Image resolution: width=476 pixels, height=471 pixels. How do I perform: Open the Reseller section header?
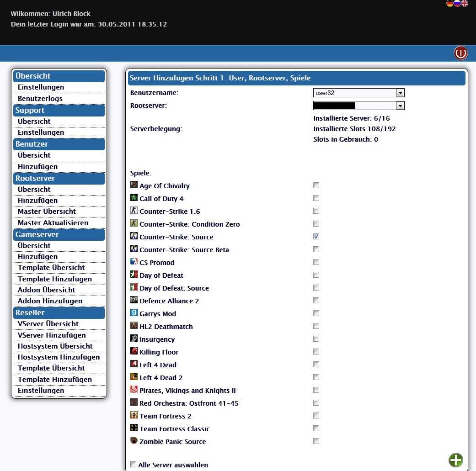click(59, 313)
